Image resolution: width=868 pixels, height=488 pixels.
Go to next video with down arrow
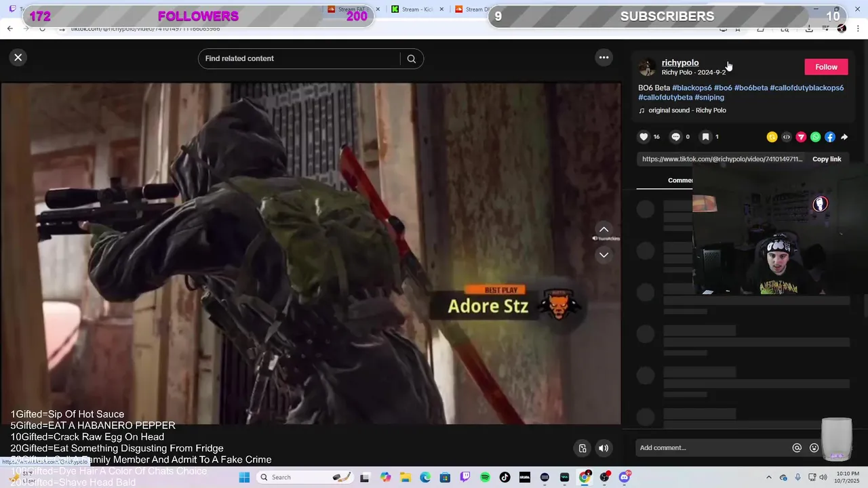(604, 255)
